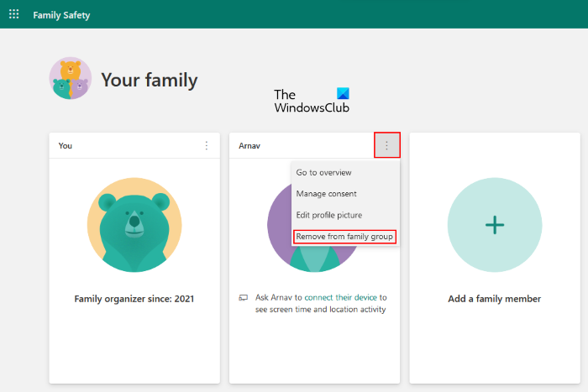This screenshot has width=588, height=392.
Task: Open Arnav card three-dot menu
Action: click(x=387, y=145)
